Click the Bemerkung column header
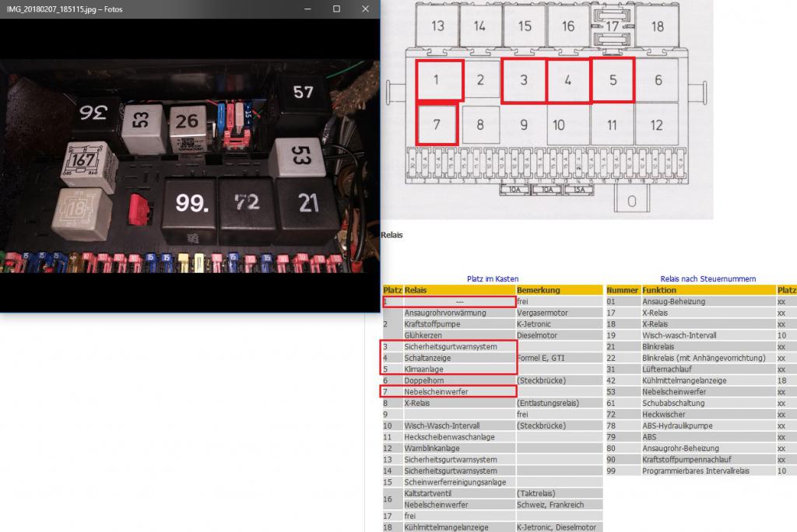797x532 pixels. [x=538, y=290]
